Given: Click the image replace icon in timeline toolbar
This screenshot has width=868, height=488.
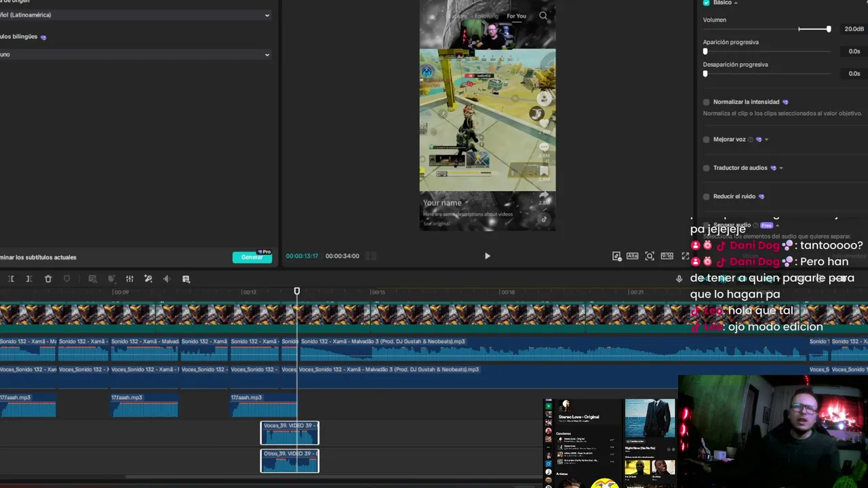Looking at the screenshot, I should tap(186, 279).
